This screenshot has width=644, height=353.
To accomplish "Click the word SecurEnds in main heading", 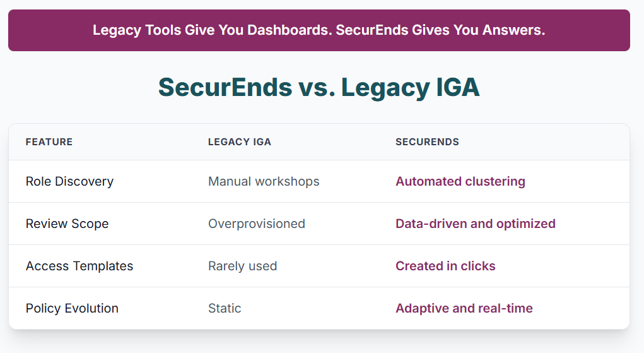I will [x=225, y=87].
